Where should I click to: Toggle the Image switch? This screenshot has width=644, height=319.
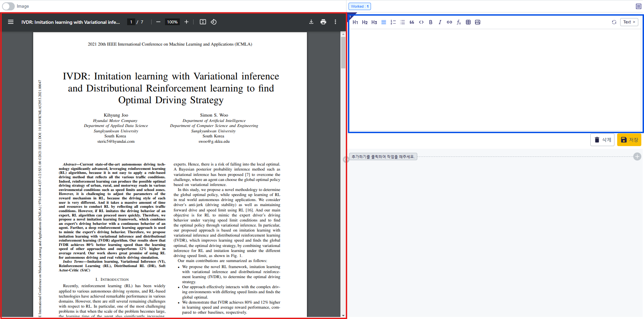pyautogui.click(x=8, y=6)
